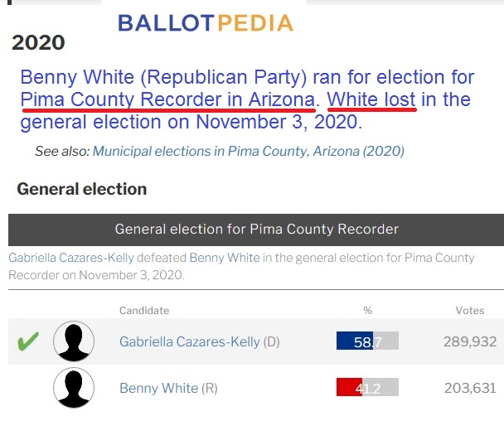Click Gabriella Cazares-Kelly's silhouette avatar

pos(74,341)
